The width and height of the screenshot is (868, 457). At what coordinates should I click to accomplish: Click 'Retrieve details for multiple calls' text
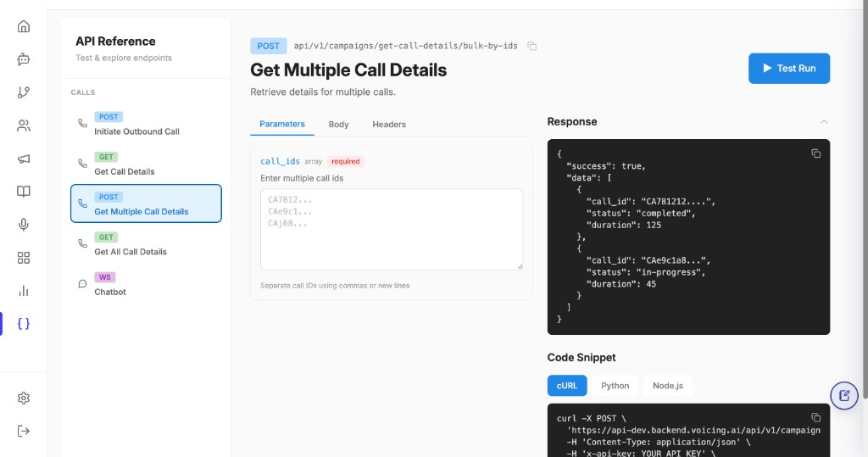[x=323, y=92]
